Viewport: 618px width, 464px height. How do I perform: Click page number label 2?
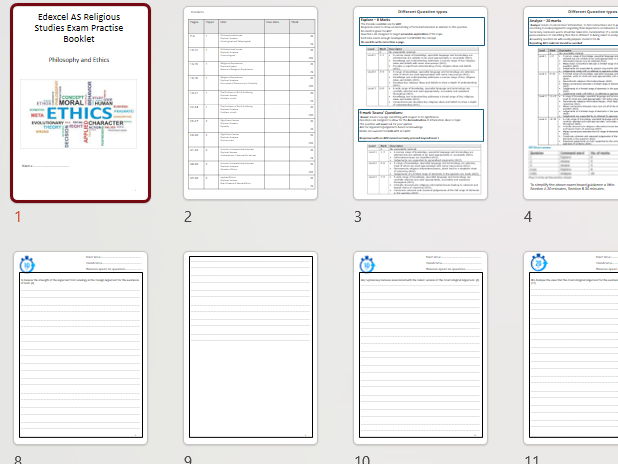click(188, 216)
